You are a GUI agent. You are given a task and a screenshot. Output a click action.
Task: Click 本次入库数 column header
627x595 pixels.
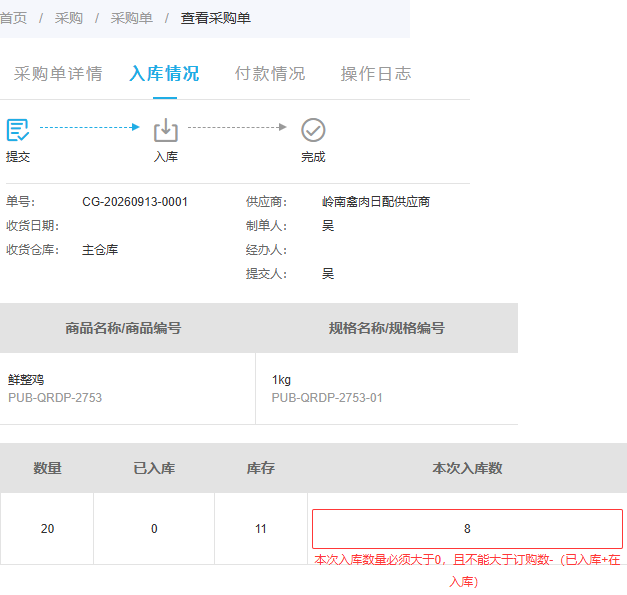click(x=467, y=468)
